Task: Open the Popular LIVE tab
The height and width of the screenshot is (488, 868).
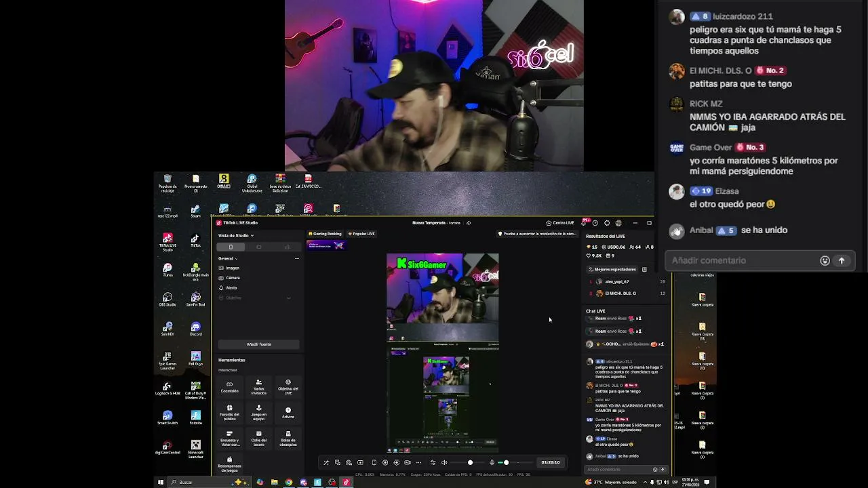Action: [x=361, y=234]
